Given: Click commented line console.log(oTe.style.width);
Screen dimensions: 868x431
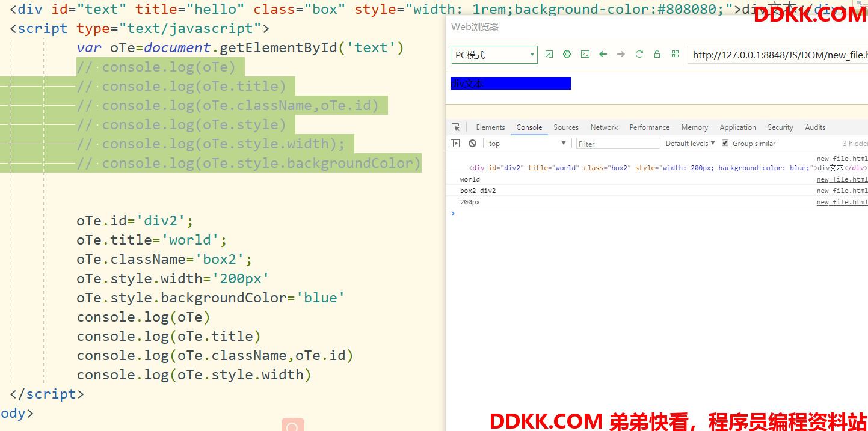Looking at the screenshot, I should (211, 144).
